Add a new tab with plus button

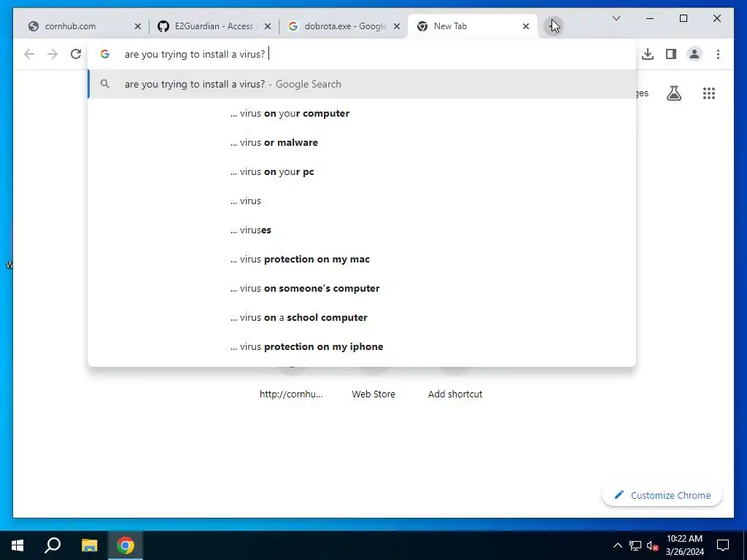553,26
